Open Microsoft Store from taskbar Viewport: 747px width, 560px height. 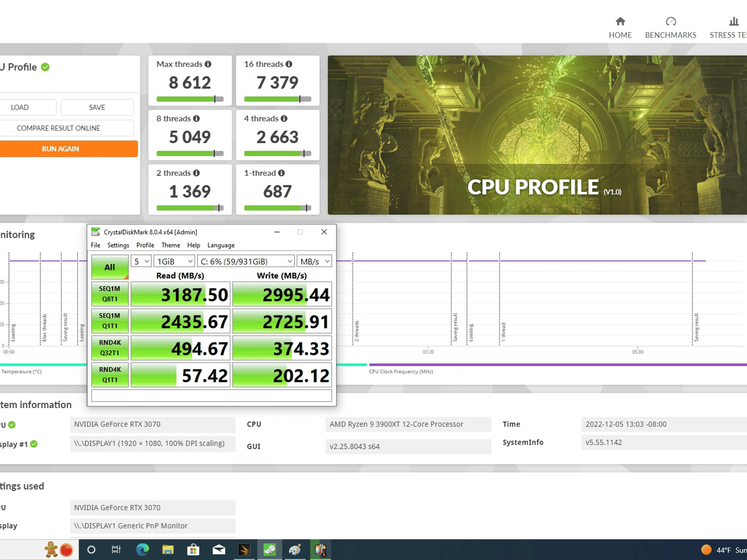pos(193,550)
